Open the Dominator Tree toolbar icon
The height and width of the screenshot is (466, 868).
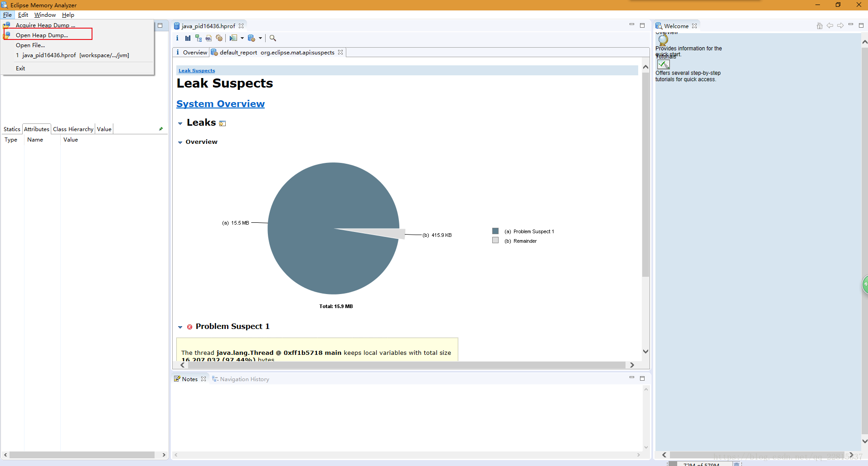tap(199, 38)
